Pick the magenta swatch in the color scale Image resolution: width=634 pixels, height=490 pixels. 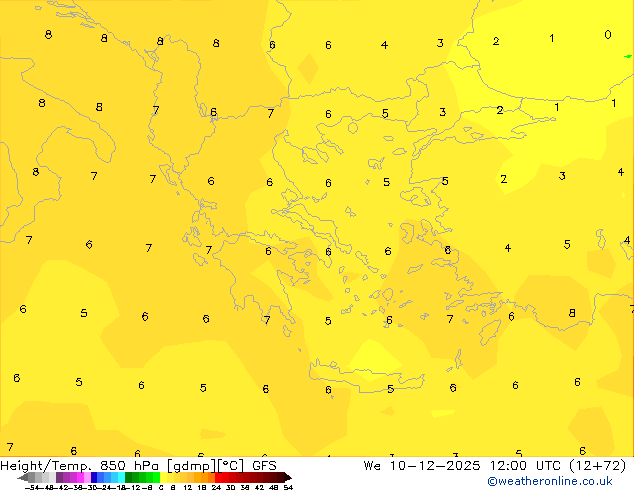[x=80, y=477]
